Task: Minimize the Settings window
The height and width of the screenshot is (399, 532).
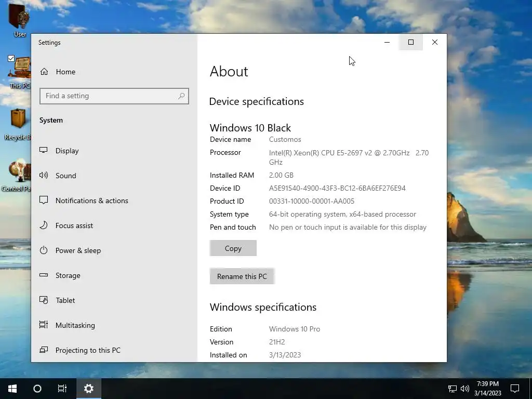Action: tap(387, 42)
